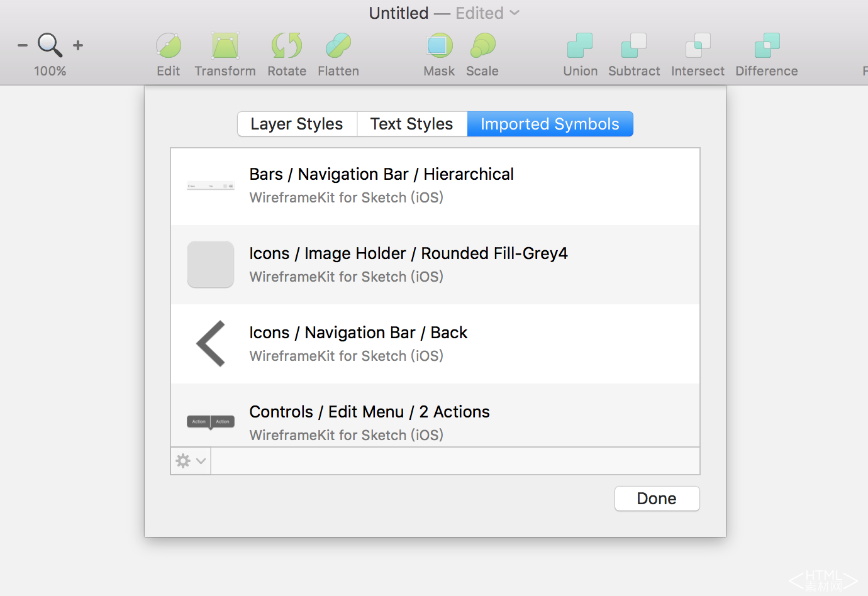Click the Union boolean operation
The width and height of the screenshot is (868, 596).
point(580,46)
